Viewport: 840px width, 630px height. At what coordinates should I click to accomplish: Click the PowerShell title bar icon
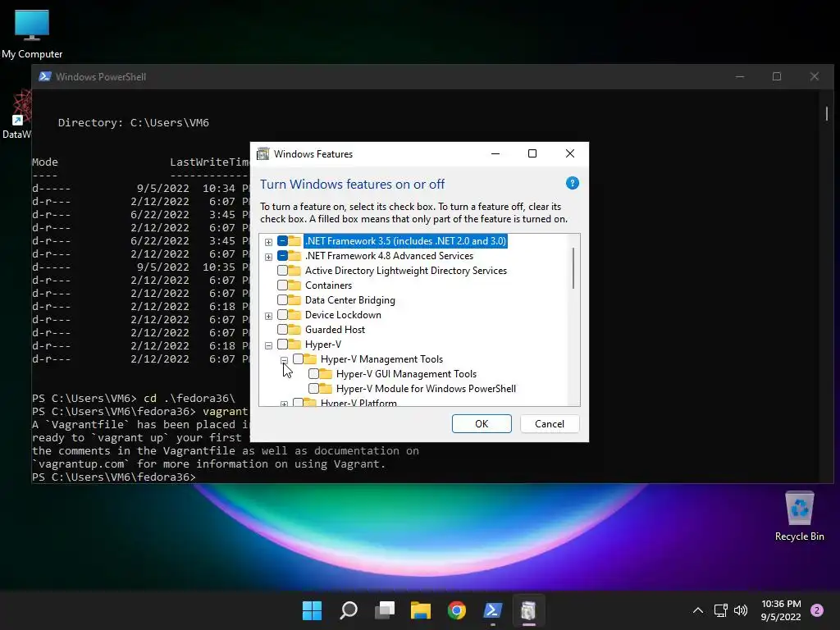point(45,76)
